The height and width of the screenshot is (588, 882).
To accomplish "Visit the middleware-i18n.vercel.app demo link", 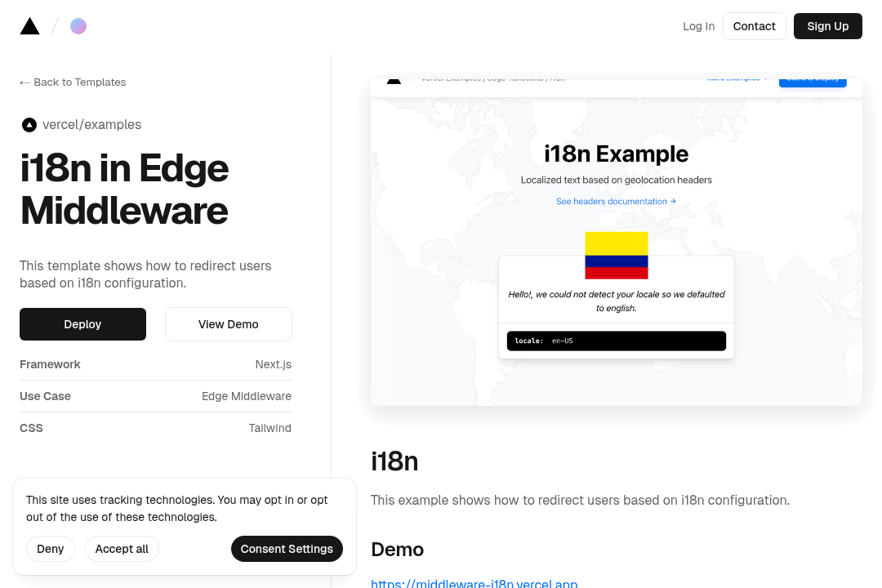I will click(x=474, y=583).
